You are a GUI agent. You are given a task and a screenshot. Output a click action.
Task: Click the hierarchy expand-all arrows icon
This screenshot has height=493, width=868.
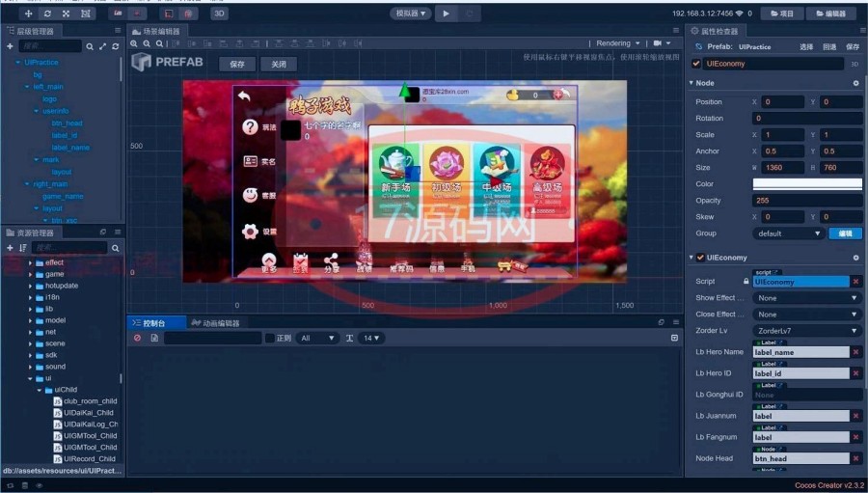click(103, 46)
